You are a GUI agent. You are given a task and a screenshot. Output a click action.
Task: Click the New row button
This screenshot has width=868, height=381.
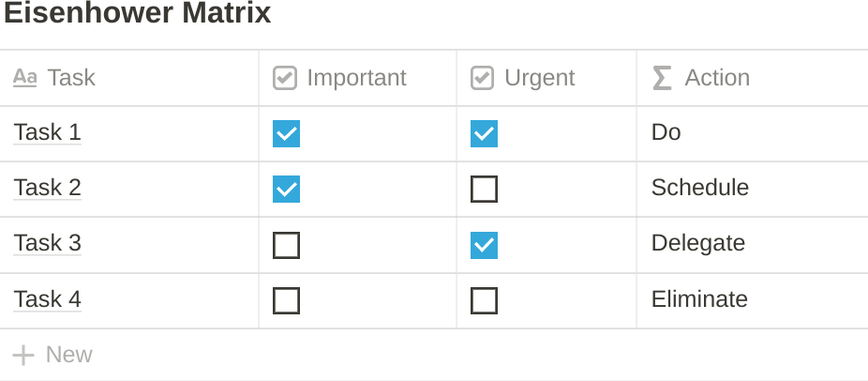68,355
